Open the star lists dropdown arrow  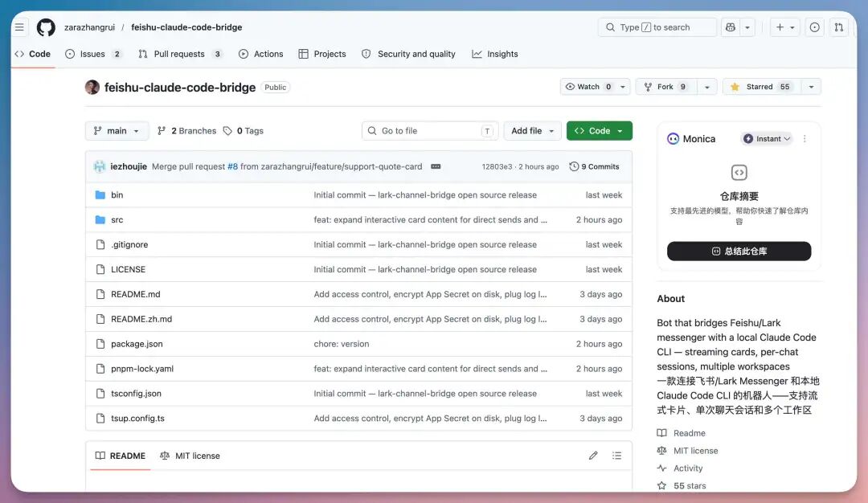(811, 87)
